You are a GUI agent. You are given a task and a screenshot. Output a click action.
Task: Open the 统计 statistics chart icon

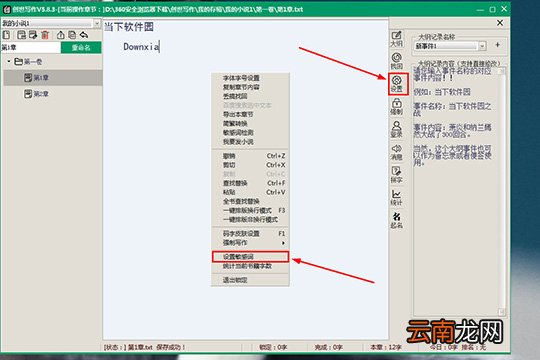point(396,198)
